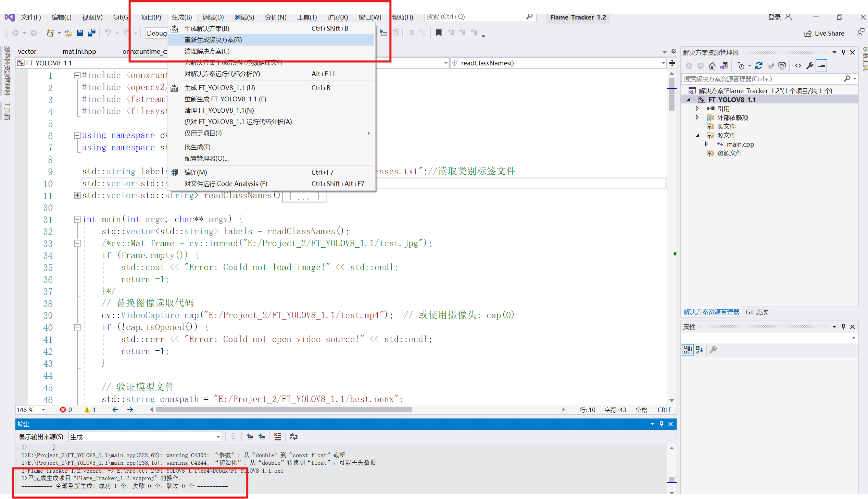Click the categorized view icon in Properties
868x499 pixels.
(x=688, y=350)
